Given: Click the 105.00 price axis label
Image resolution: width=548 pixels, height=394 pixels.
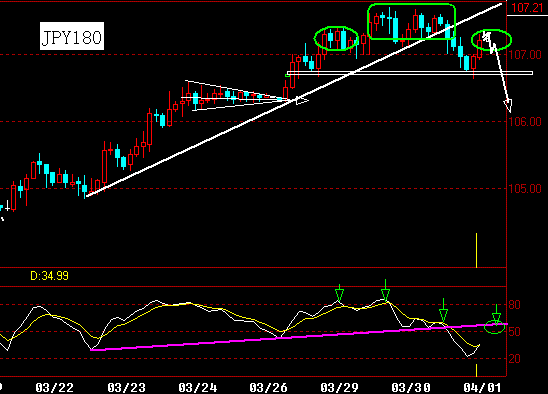Looking at the screenshot, I should (525, 189).
